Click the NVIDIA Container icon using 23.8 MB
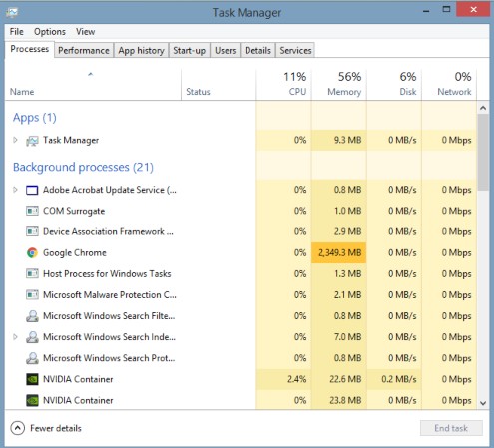 32,400
